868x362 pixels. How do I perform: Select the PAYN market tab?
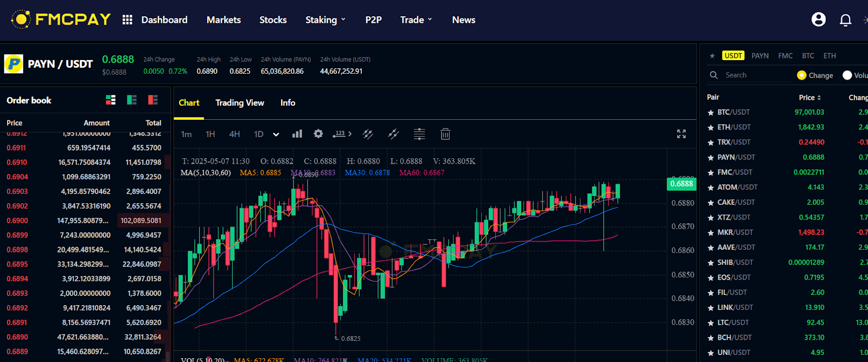(x=760, y=56)
